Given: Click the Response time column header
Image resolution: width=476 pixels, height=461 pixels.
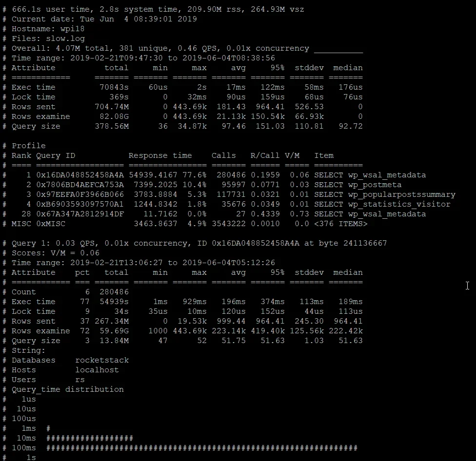Looking at the screenshot, I should [x=160, y=155].
